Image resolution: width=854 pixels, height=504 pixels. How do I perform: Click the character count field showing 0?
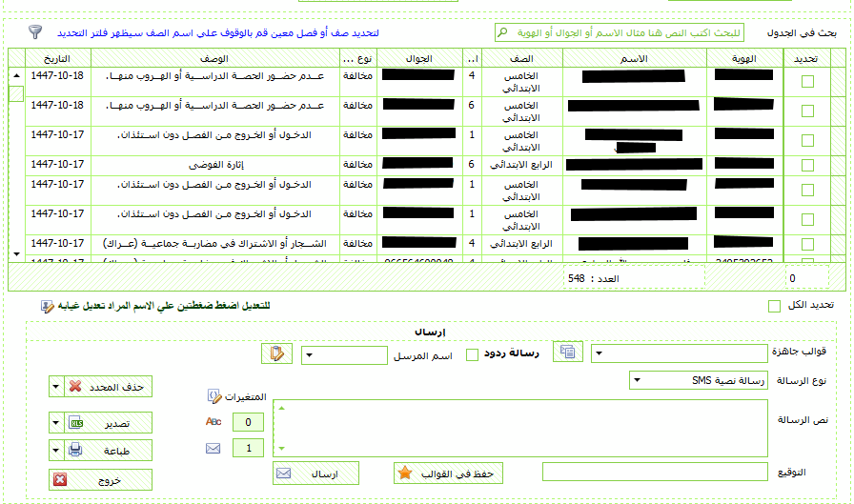pyautogui.click(x=249, y=422)
